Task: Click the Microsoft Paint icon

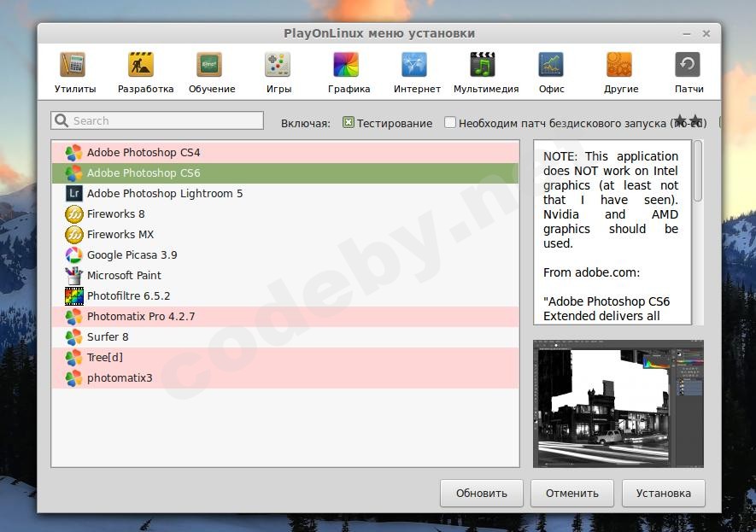Action: click(x=73, y=275)
